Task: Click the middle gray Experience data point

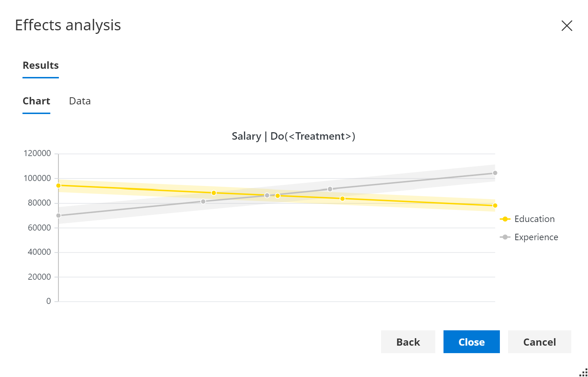Action: 267,196
